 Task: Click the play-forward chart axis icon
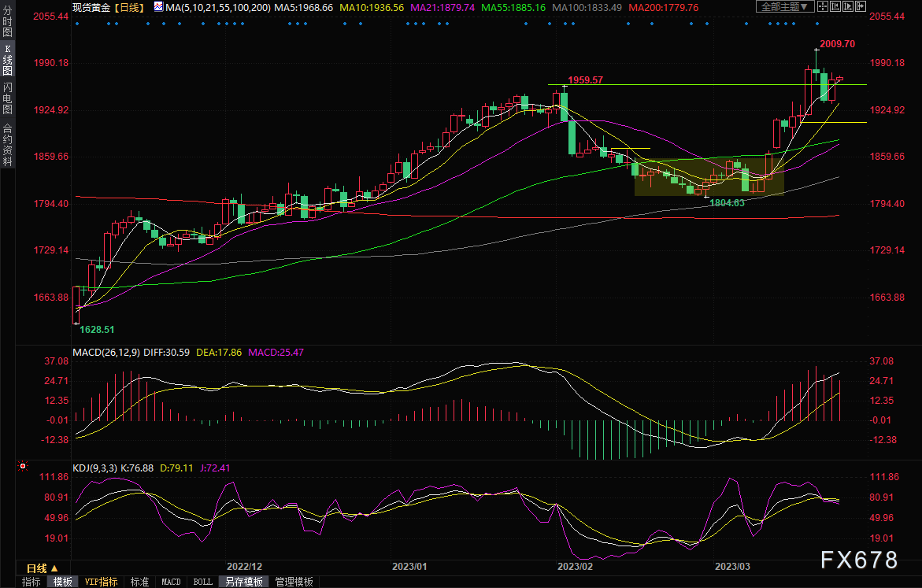[847, 7]
